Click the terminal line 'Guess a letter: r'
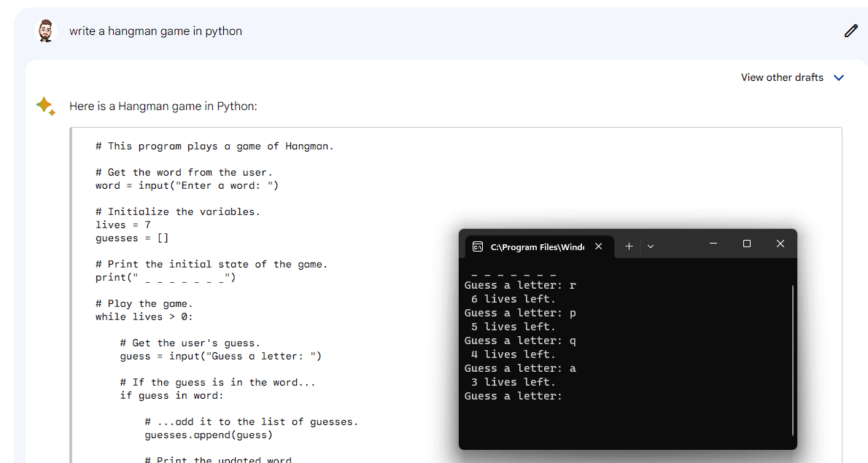868x463 pixels. pos(520,285)
